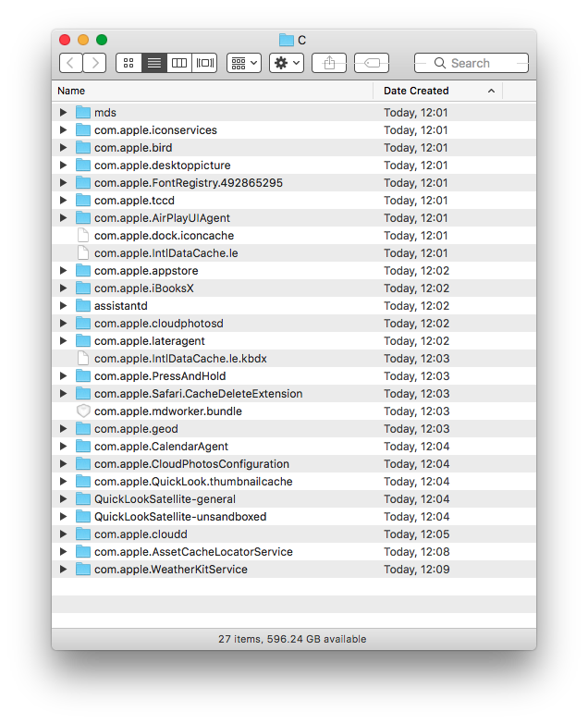Select the com.apple.AssetCacheLocatorService folder icon
Image resolution: width=588 pixels, height=724 pixels.
[83, 551]
